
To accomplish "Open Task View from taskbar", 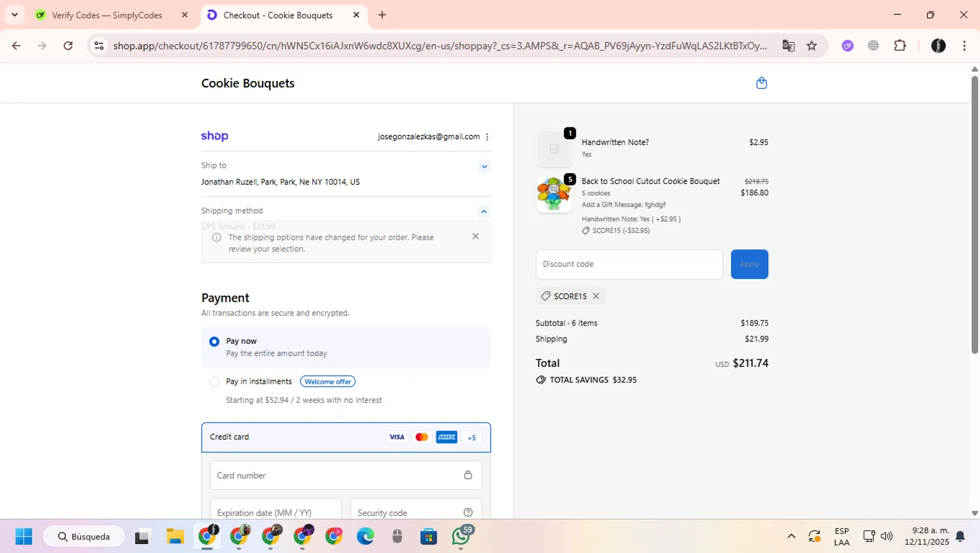I will point(142,537).
